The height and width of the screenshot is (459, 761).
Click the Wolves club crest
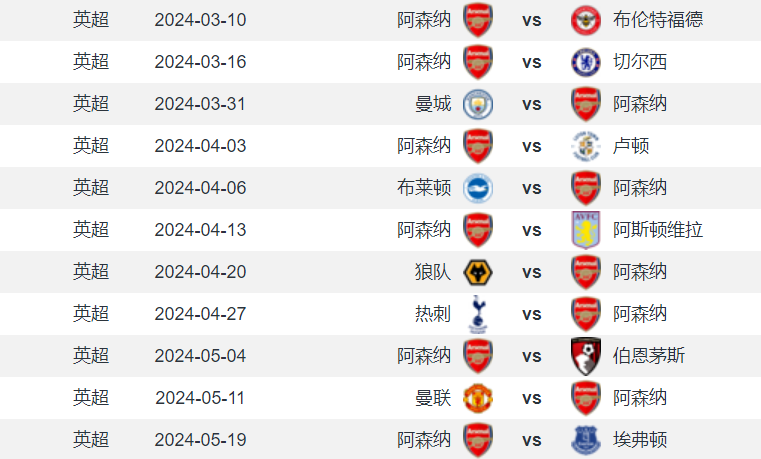click(478, 272)
